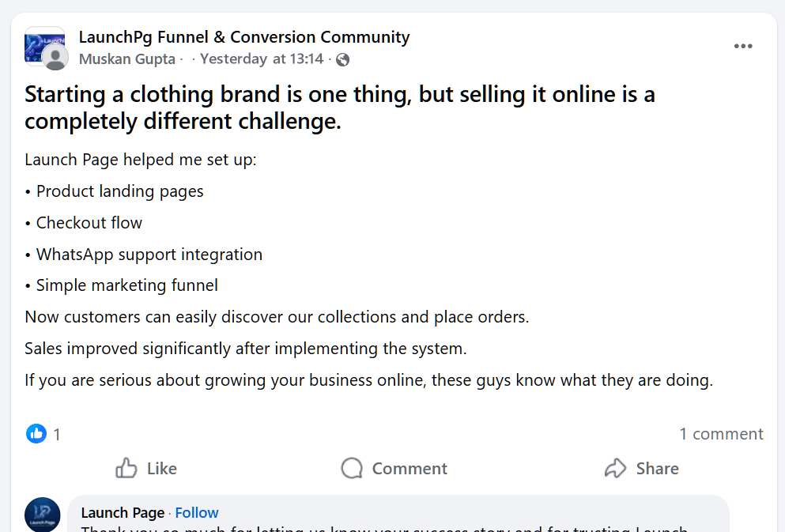
Task: Share the post using the arrow button
Action: point(641,469)
